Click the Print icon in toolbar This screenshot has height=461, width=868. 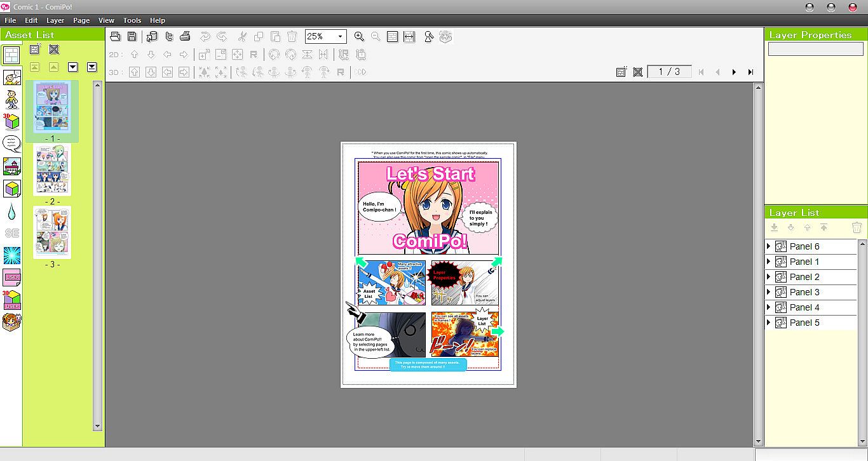[185, 37]
